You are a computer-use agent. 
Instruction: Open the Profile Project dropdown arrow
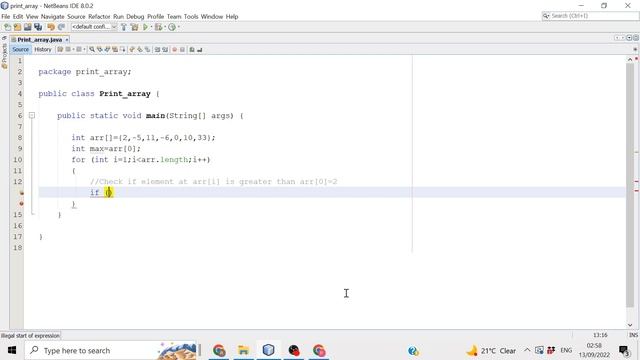[178, 27]
